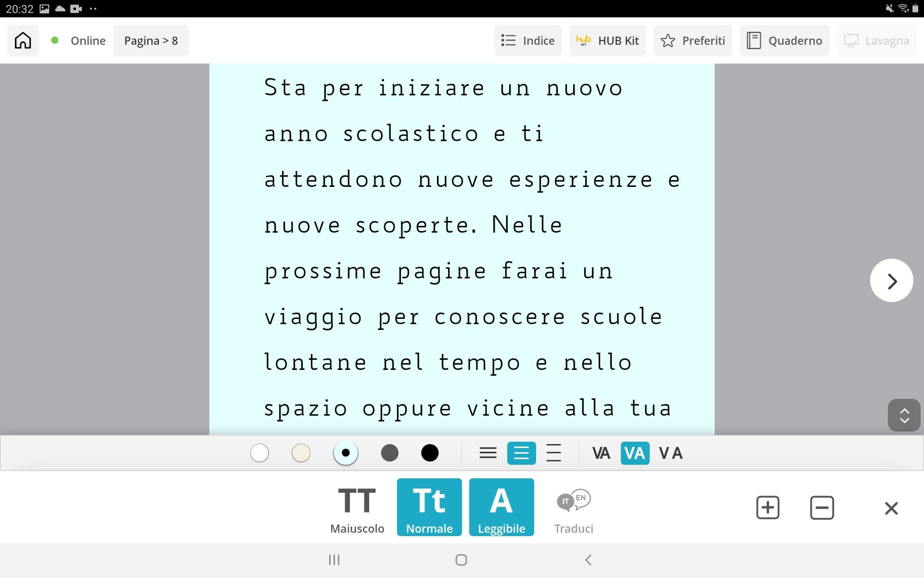
Task: Toggle Leggibile readable font
Action: (501, 508)
